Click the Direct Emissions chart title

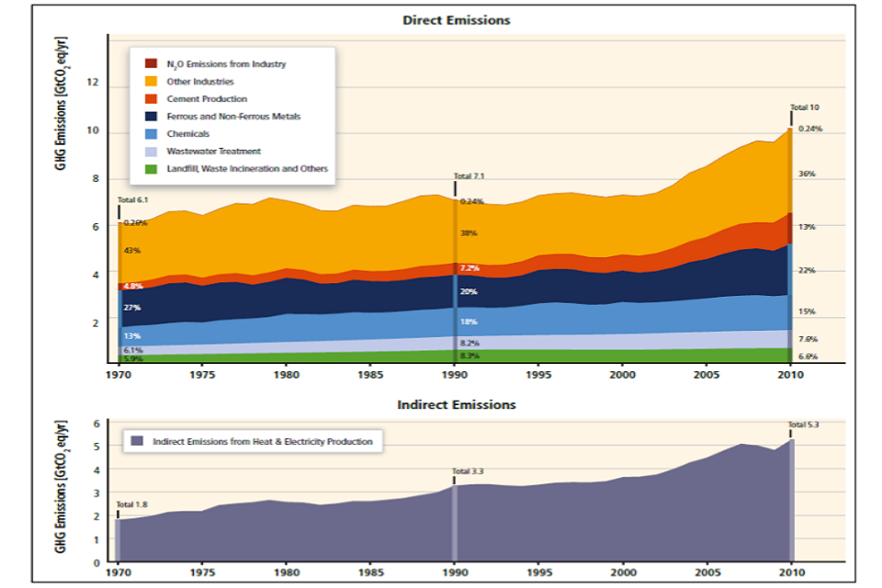pos(456,20)
